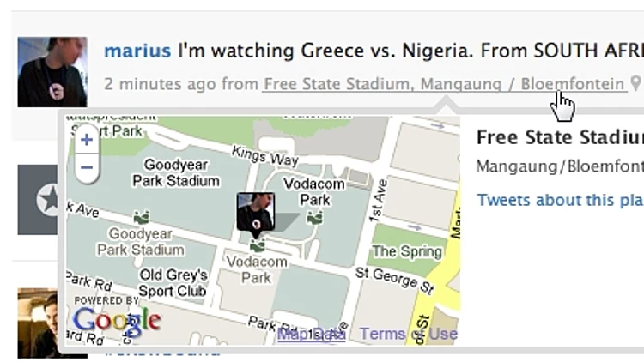Click The Spring park label on map
Viewport: 644px width, 362px height.
point(407,251)
